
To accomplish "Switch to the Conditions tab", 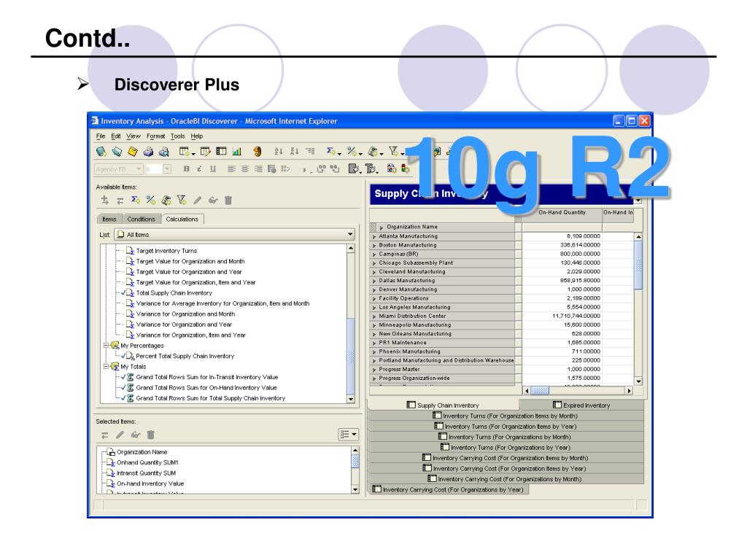I will (x=141, y=219).
